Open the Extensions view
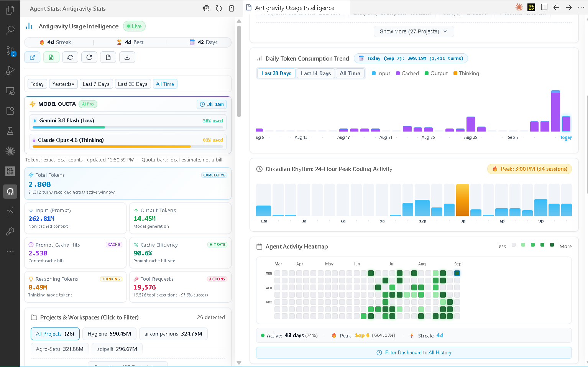The width and height of the screenshot is (588, 367). point(10,111)
